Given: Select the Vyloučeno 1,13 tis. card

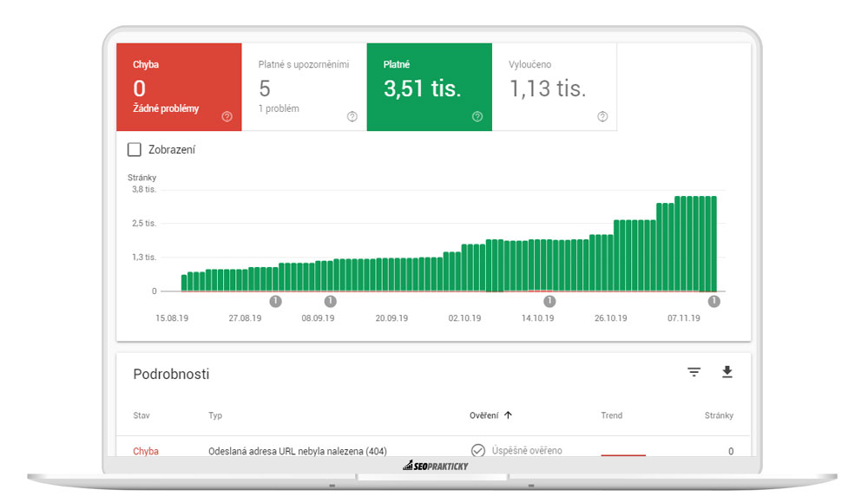Looking at the screenshot, I should coord(554,87).
